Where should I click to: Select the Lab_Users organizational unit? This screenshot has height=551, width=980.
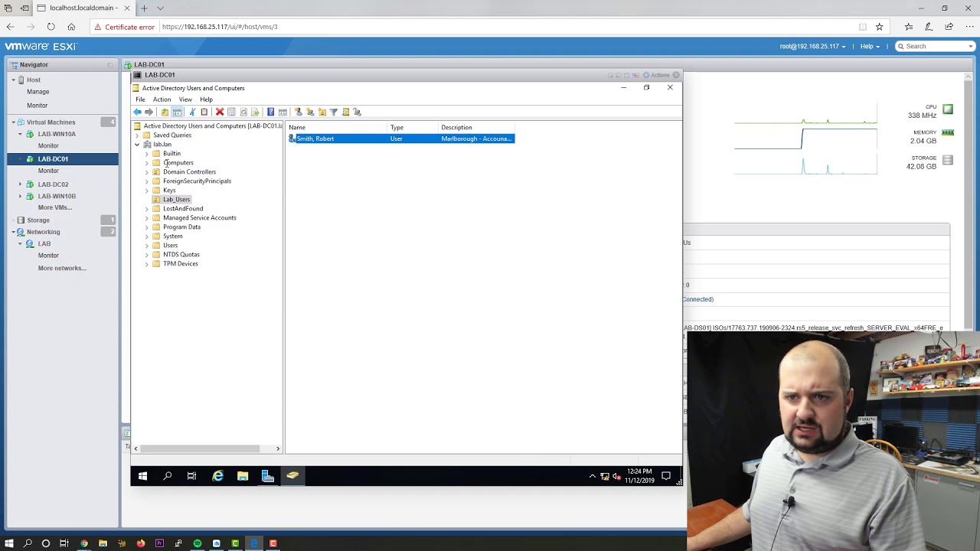[176, 200]
